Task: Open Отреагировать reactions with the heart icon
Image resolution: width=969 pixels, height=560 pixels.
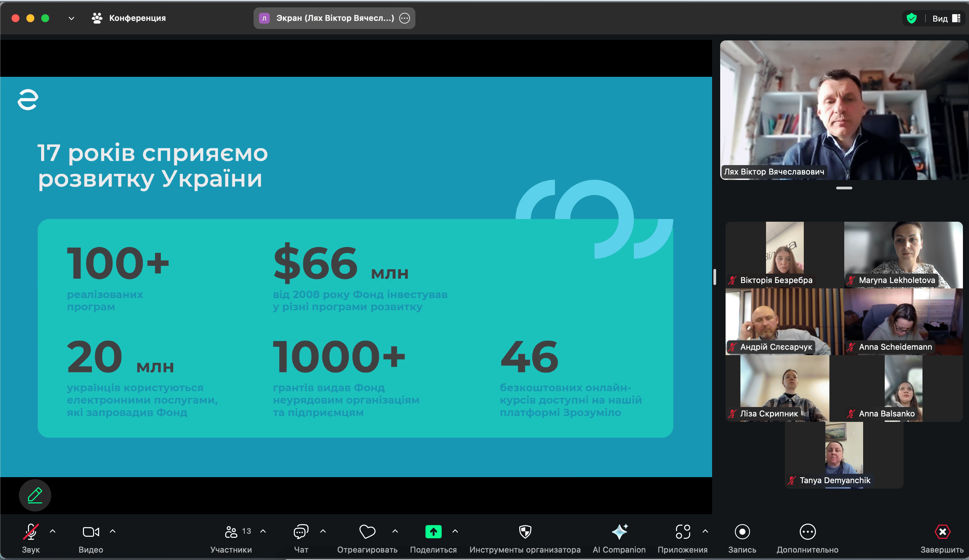Action: (x=367, y=532)
